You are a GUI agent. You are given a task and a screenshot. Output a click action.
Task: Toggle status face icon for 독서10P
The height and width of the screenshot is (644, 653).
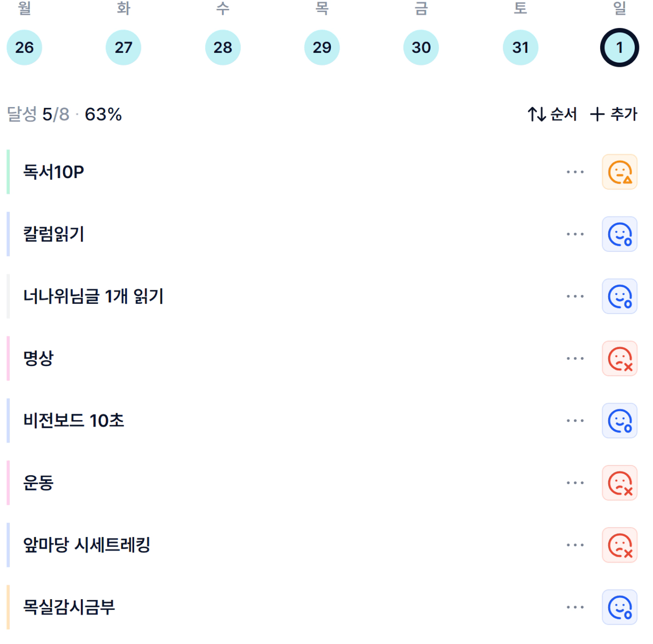(x=619, y=172)
